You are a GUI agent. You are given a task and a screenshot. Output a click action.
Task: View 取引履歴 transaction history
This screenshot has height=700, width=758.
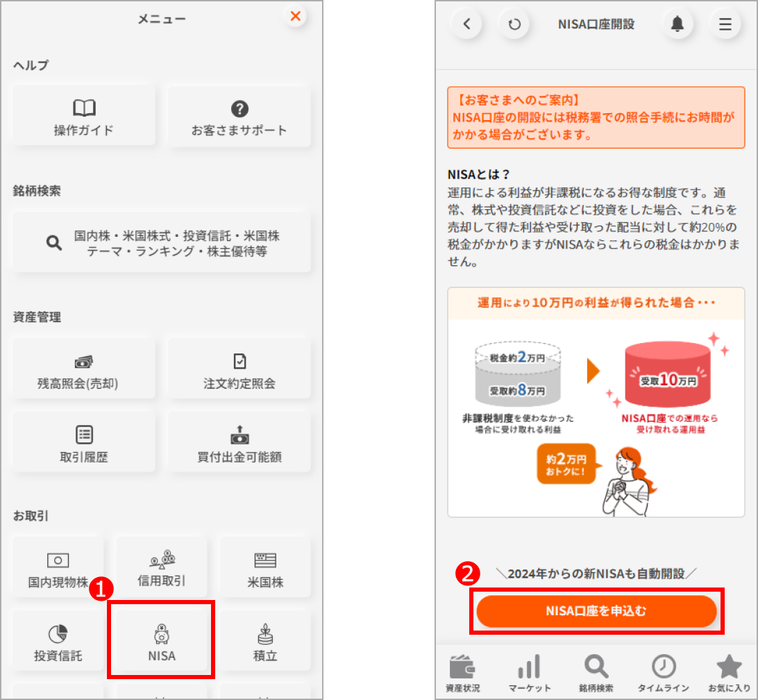click(83, 442)
